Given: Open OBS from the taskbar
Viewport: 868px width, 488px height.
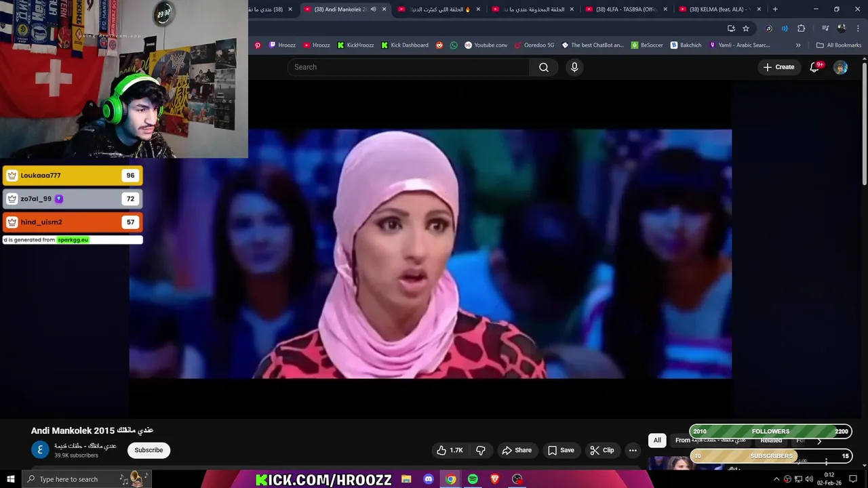Looking at the screenshot, I should (517, 479).
